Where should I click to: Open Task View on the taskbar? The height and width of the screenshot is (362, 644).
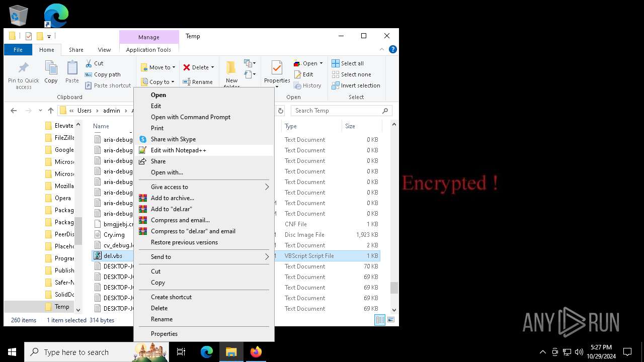(181, 352)
